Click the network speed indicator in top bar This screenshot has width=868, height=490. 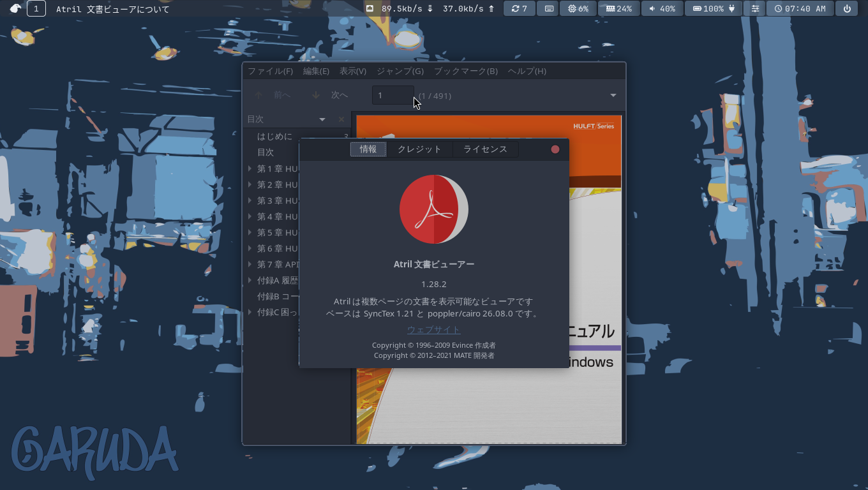tap(431, 8)
